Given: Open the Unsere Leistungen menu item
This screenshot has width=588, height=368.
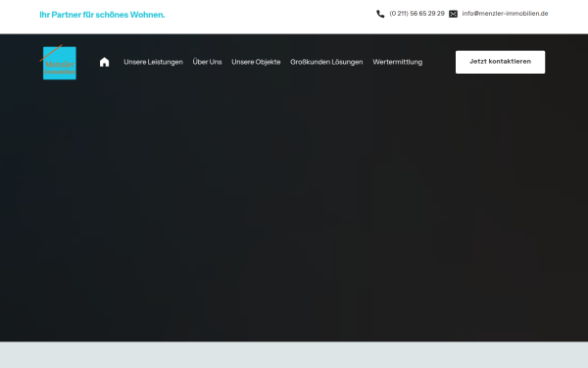Looking at the screenshot, I should coord(153,62).
